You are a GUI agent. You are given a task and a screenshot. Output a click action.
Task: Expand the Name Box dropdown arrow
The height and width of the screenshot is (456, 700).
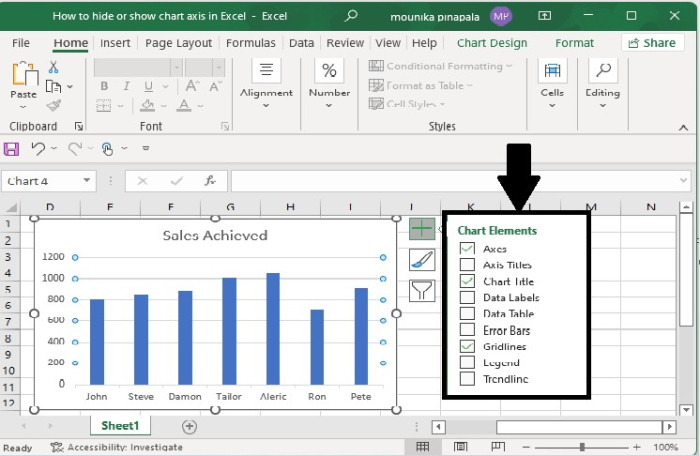(x=87, y=181)
